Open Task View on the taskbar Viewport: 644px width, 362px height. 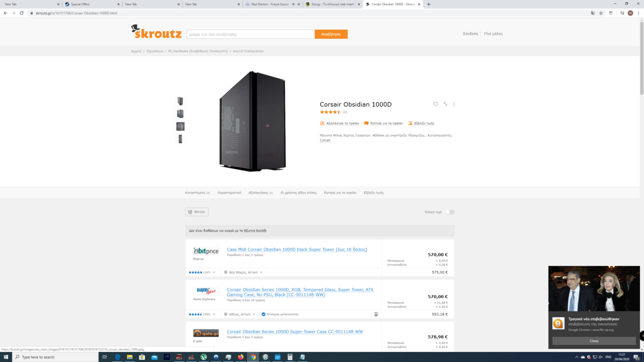(105, 357)
